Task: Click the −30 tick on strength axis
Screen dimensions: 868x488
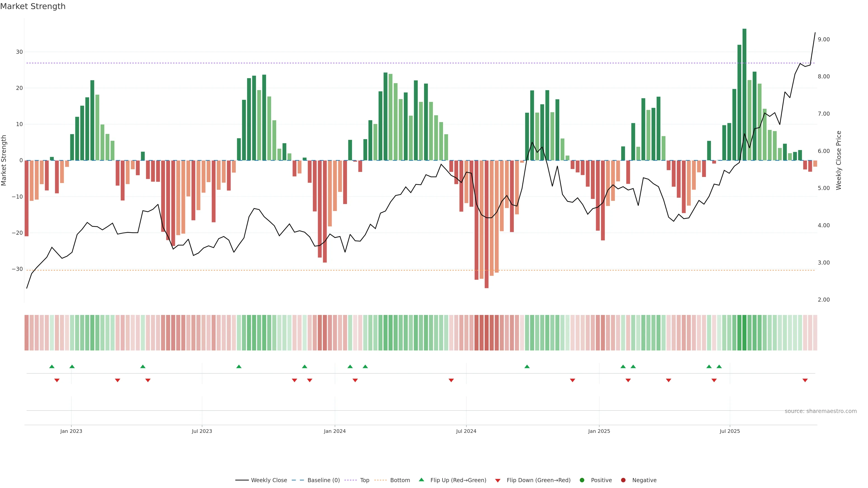Action: 17,269
